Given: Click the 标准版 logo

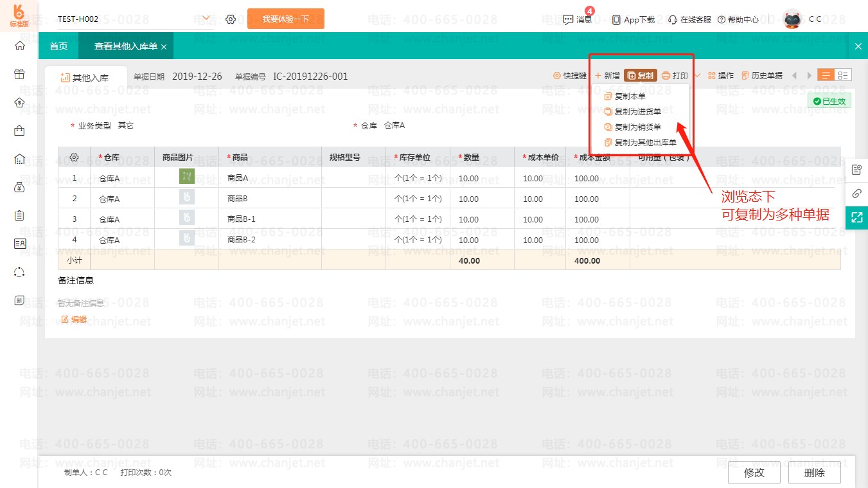Looking at the screenshot, I should pos(19,16).
